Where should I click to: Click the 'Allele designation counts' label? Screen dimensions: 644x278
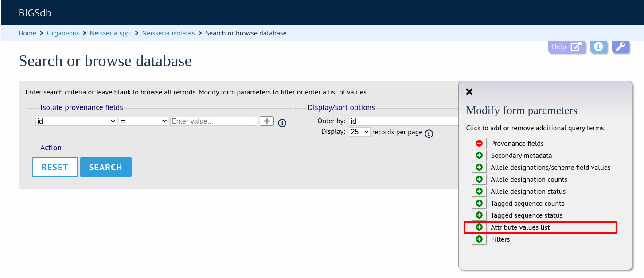point(529,179)
